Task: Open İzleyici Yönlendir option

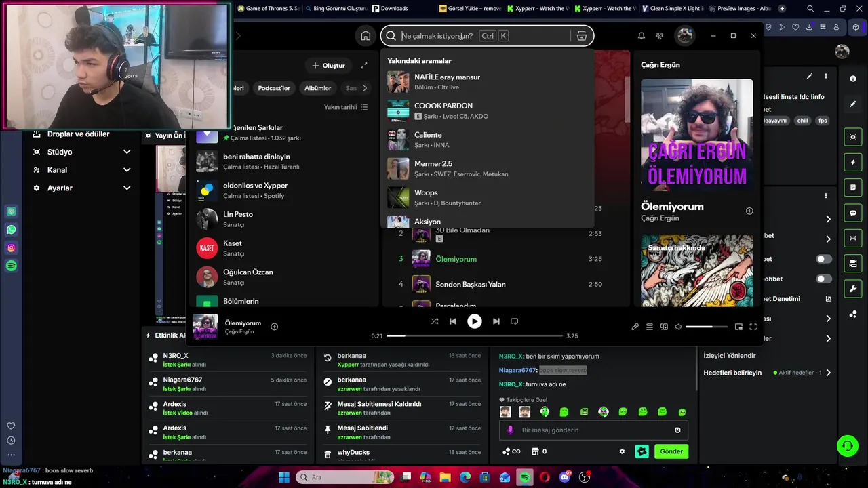Action: (730, 356)
